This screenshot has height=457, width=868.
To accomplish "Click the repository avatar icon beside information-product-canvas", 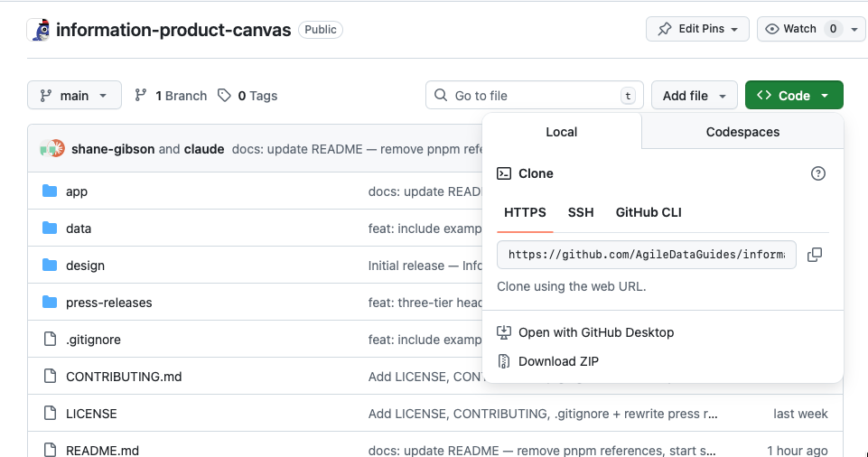I will point(40,30).
